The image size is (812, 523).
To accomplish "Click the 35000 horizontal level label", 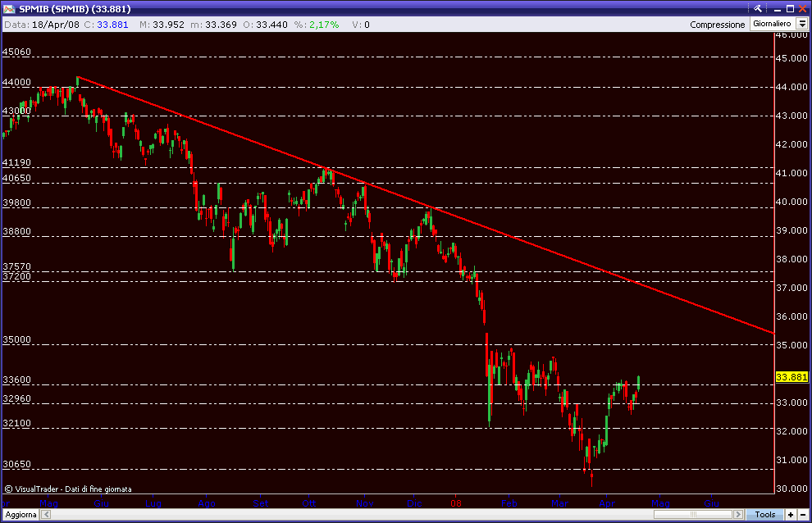I will tap(16, 339).
